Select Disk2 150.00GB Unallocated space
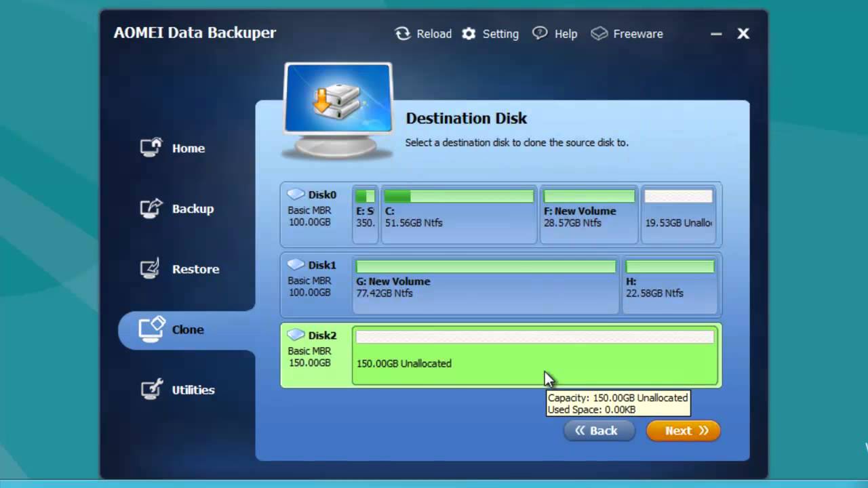The height and width of the screenshot is (488, 868). [x=534, y=356]
